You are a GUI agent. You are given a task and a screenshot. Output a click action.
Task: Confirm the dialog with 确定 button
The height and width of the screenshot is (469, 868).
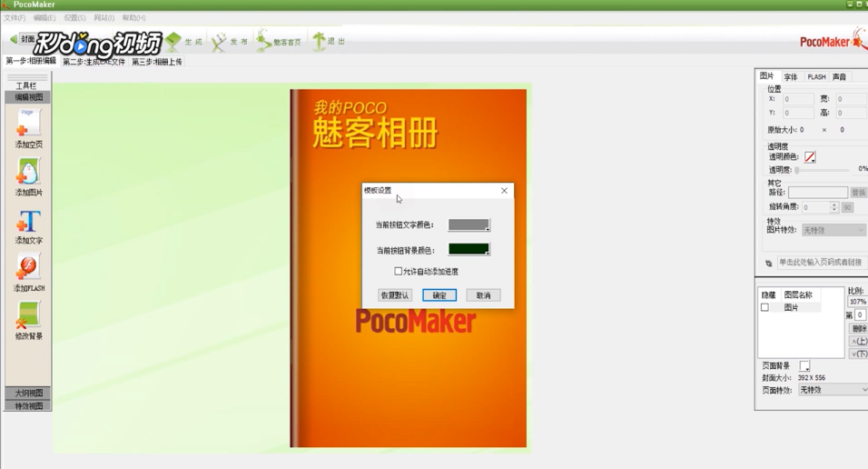(439, 295)
